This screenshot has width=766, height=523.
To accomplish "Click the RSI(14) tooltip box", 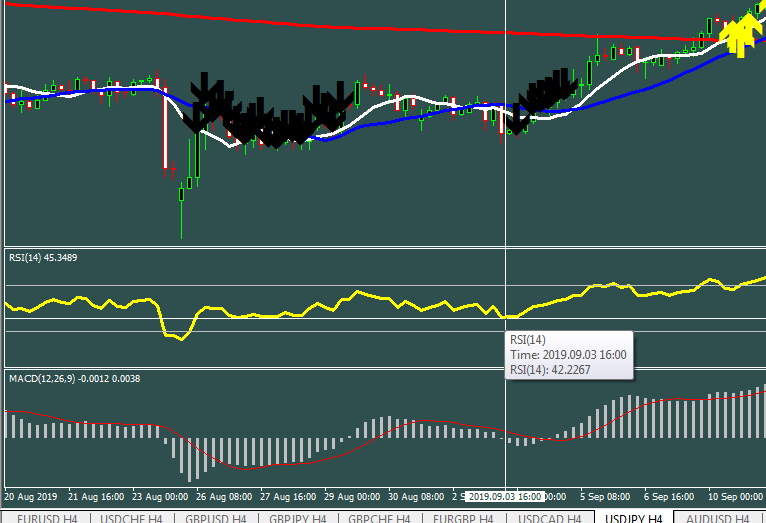I will point(570,354).
